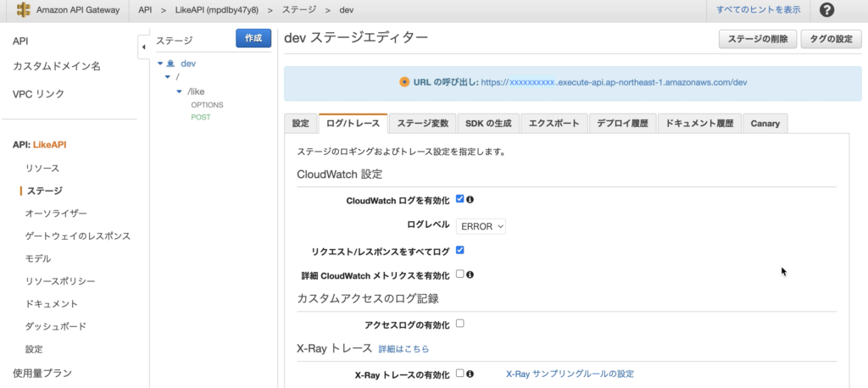This screenshot has width=868, height=388.
Task: Open the SDK の生成 tab
Action: (488, 124)
